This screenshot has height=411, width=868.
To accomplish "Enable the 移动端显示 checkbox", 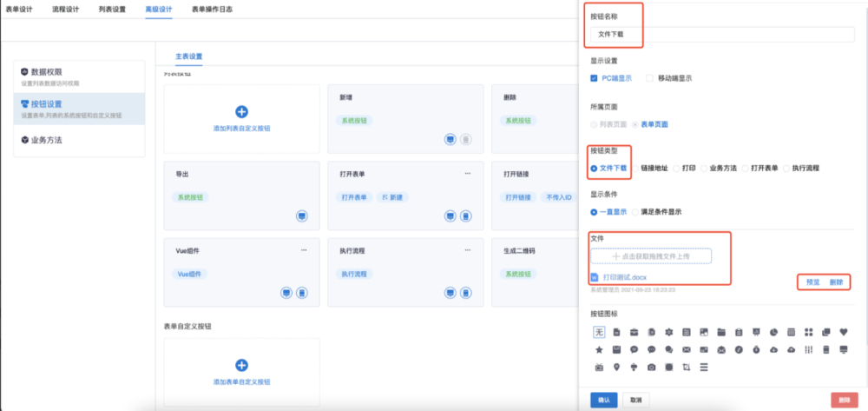I will pyautogui.click(x=649, y=78).
